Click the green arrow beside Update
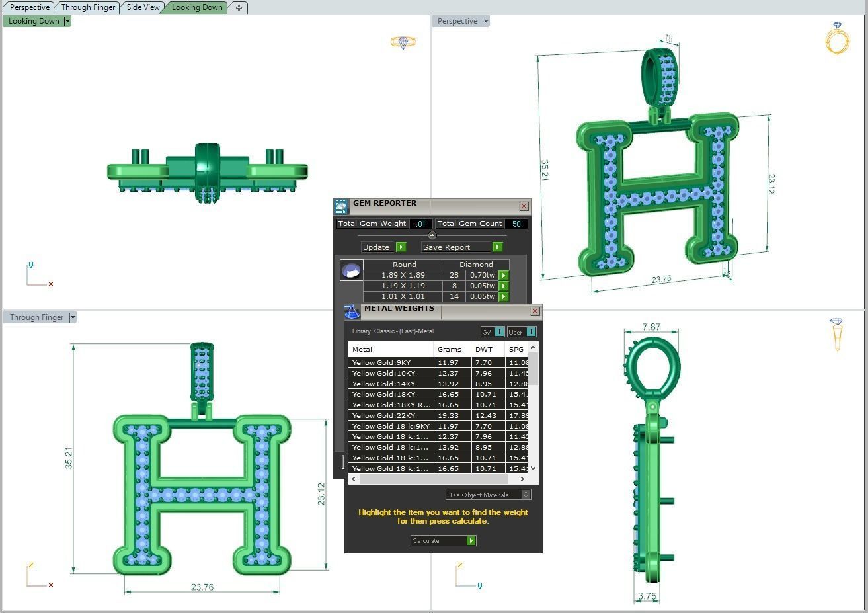The height and width of the screenshot is (613, 868). tap(401, 247)
